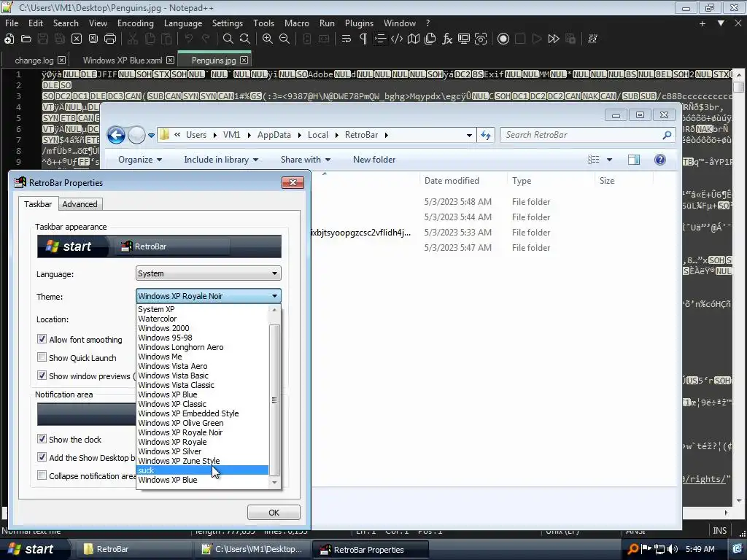Image resolution: width=747 pixels, height=560 pixels.
Task: Expand the Share with dropdown
Action: [x=306, y=160]
